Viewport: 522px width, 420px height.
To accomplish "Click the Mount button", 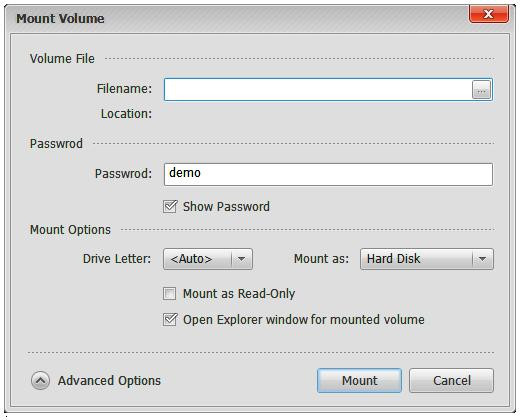I will tap(359, 380).
